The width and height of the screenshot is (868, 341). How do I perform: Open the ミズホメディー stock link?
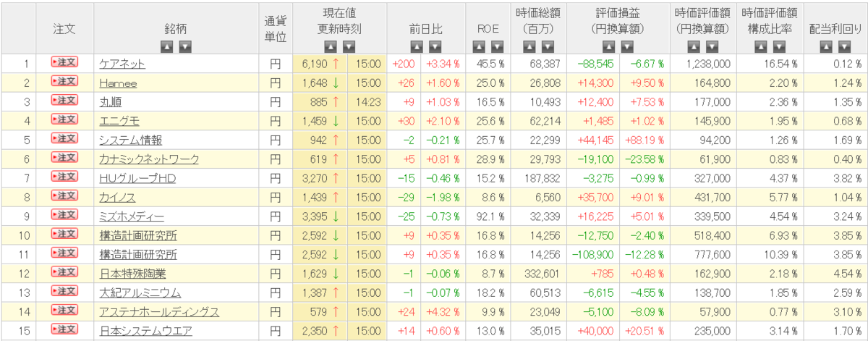click(132, 216)
